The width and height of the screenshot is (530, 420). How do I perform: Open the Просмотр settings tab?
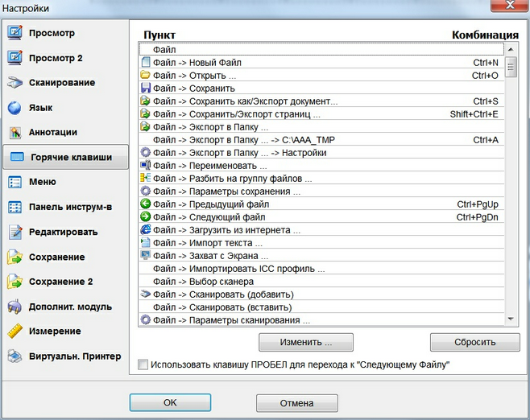click(65, 33)
